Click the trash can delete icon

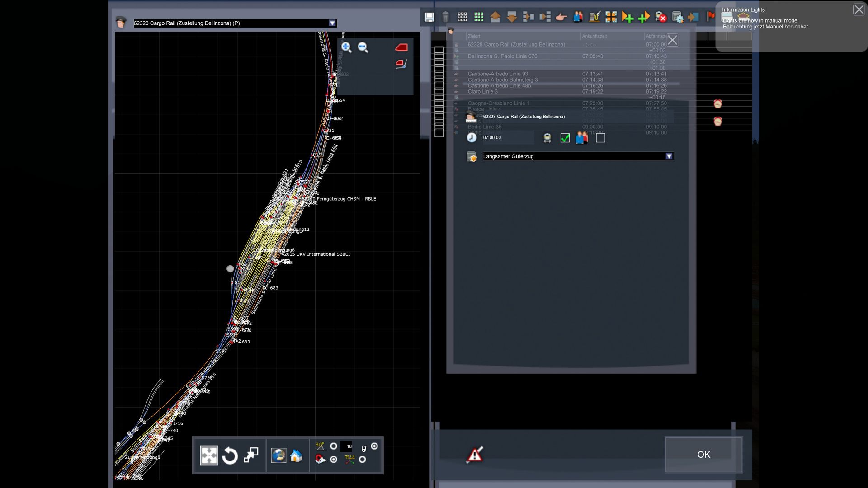coord(445,17)
